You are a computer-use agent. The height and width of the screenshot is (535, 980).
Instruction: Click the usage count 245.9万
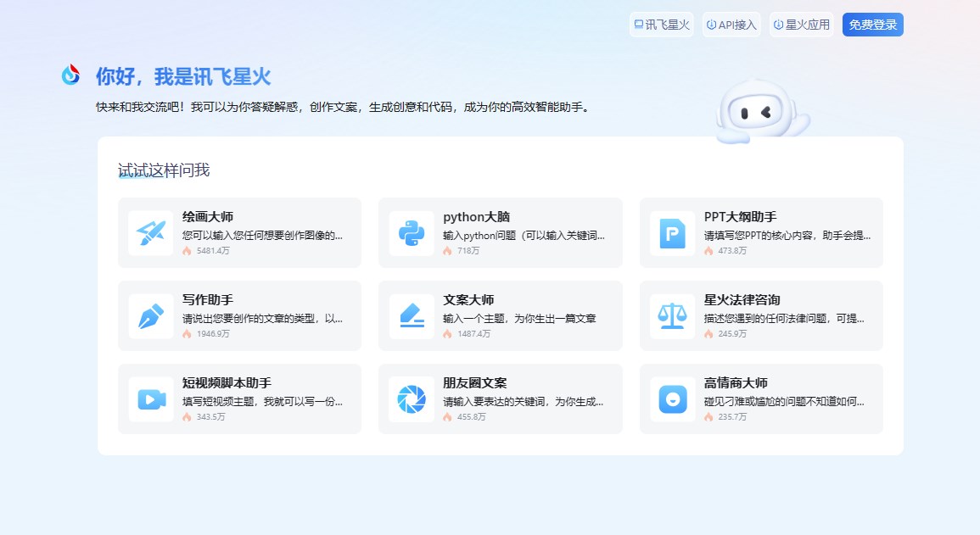point(732,334)
